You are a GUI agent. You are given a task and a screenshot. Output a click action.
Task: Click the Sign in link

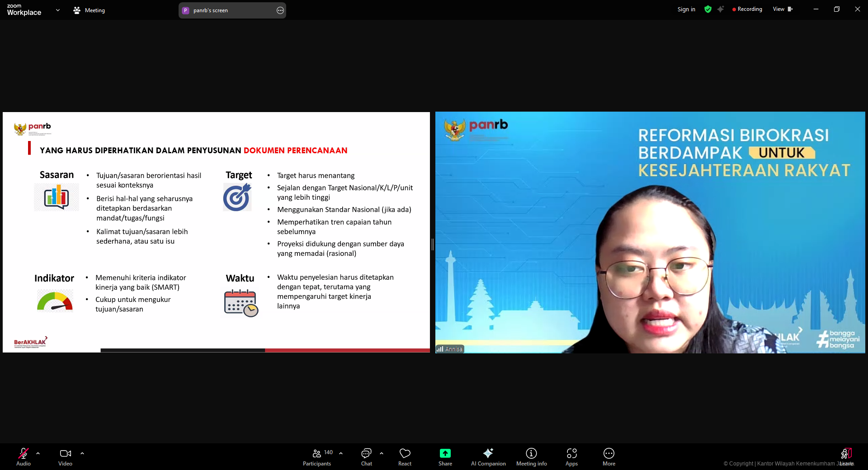(x=686, y=9)
